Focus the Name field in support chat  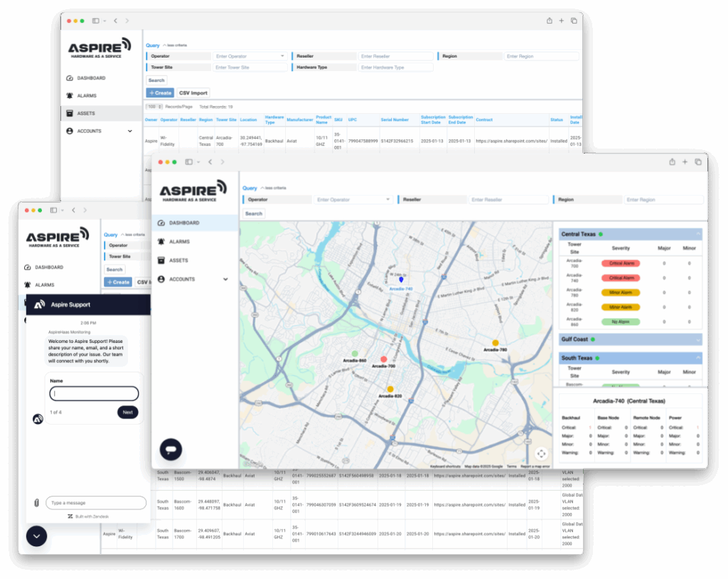94,393
